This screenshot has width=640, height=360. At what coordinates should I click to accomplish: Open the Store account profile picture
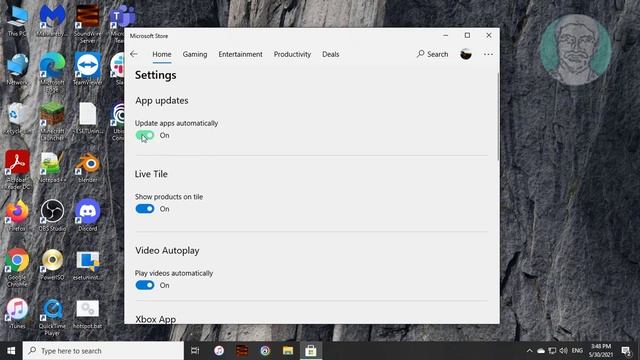tap(466, 54)
